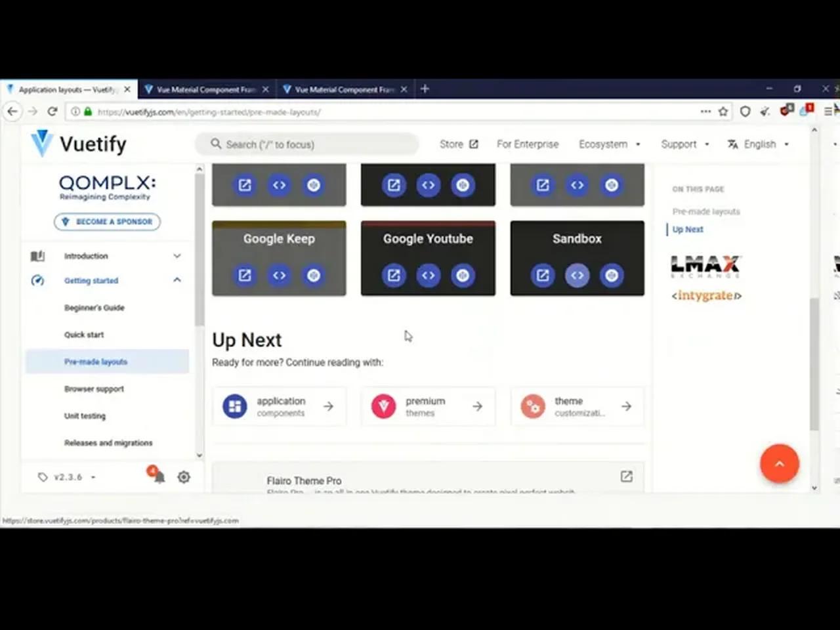Viewport: 840px width, 630px height.
Task: Select Unit testing in sidebar
Action: [85, 416]
